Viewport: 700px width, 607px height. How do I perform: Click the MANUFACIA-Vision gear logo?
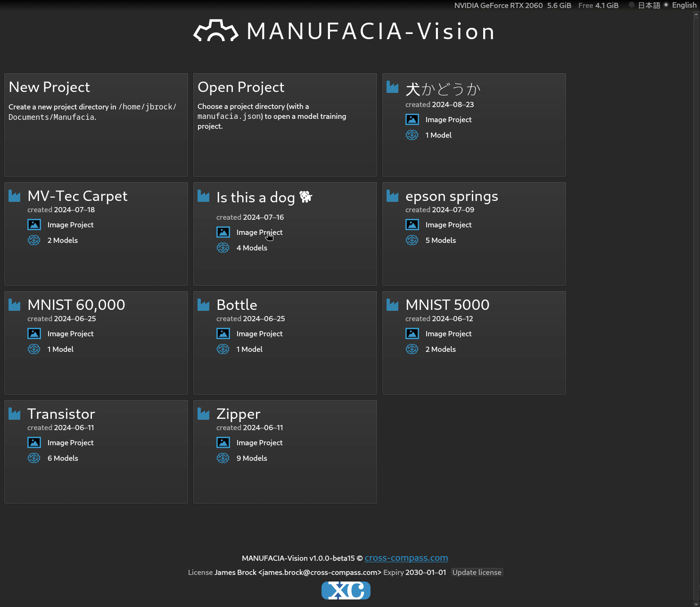(216, 30)
